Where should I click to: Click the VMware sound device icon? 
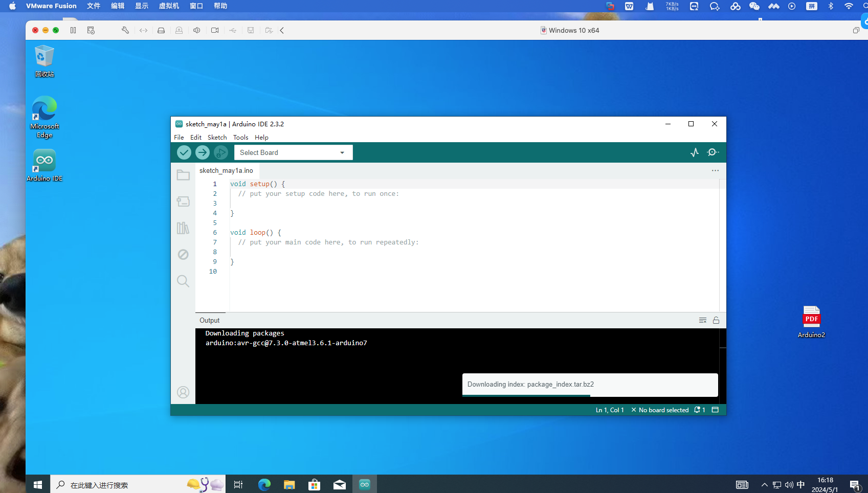pos(197,30)
